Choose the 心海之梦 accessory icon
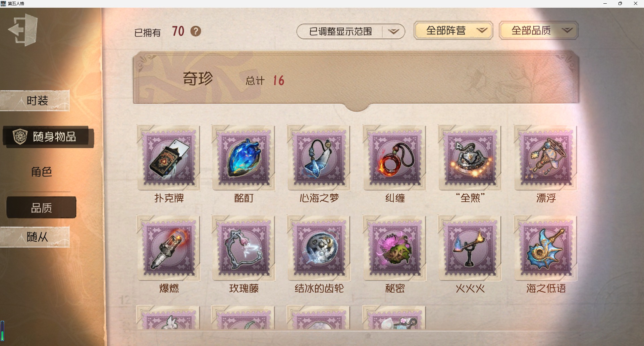The width and height of the screenshot is (644, 346). pyautogui.click(x=319, y=158)
